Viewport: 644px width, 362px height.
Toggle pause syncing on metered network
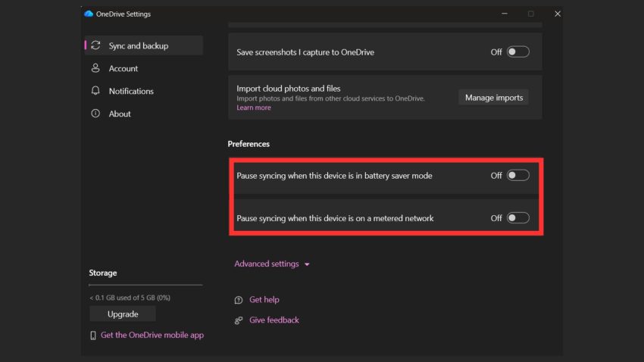(518, 218)
